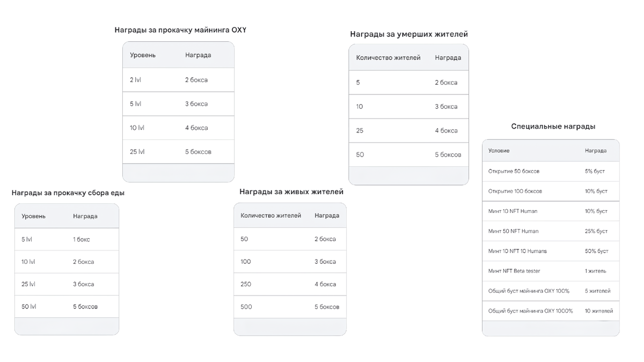This screenshot has width=644, height=362.
Task: Click "Уровень" header in the OXY mining table
Action: pos(143,55)
